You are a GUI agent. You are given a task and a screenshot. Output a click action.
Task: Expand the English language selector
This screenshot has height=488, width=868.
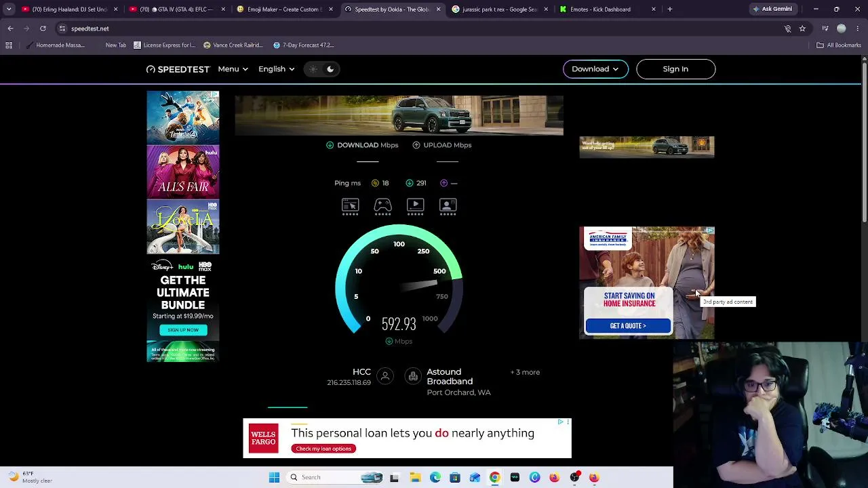click(x=276, y=69)
